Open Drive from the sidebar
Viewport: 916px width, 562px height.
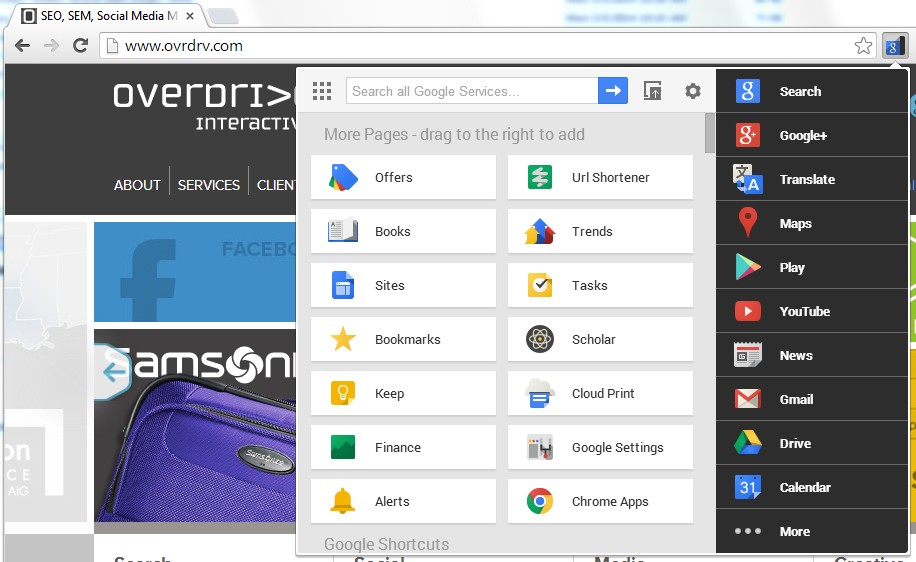click(x=811, y=443)
